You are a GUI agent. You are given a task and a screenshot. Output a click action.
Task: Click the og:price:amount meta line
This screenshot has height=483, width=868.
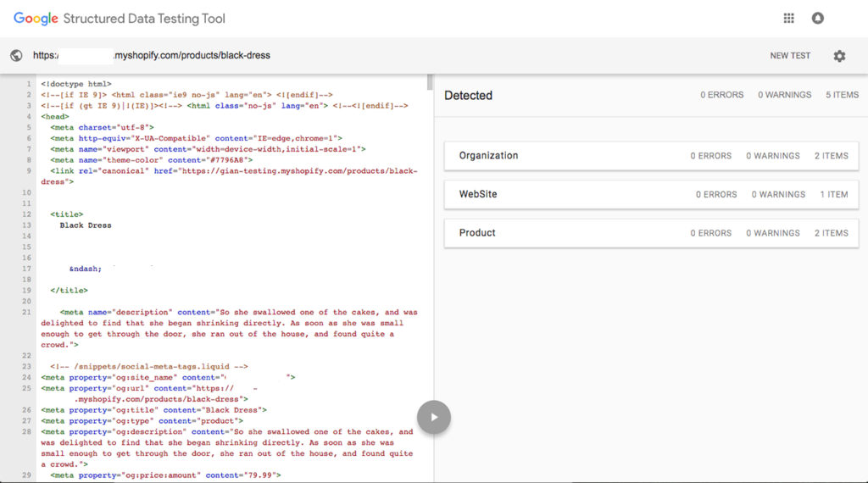165,475
